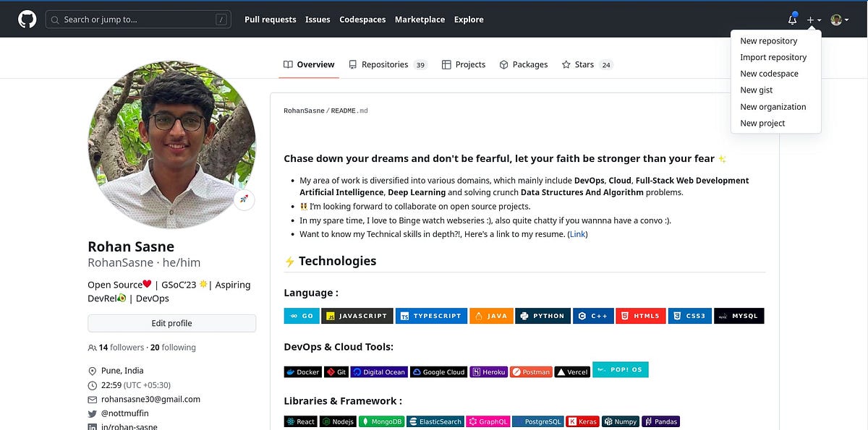Viewport: 868px width, 430px height.
Task: Click the Twitter bird icon beside @nottmuffin
Action: coord(92,413)
